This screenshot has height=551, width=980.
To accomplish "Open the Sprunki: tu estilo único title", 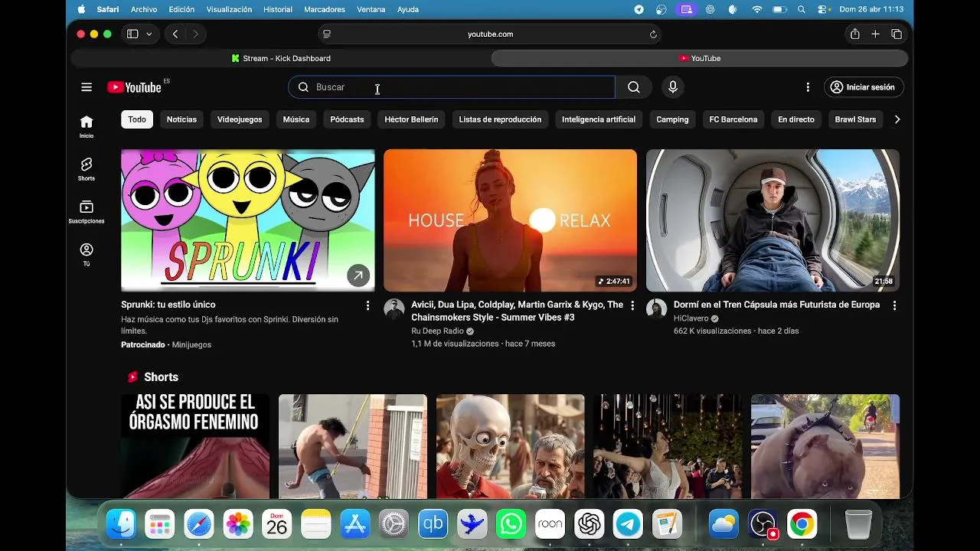I will [x=168, y=305].
